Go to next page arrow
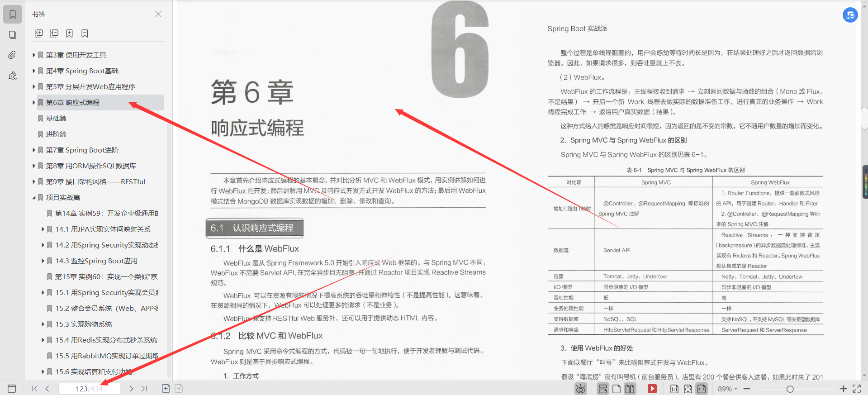868x395 pixels. [x=131, y=389]
